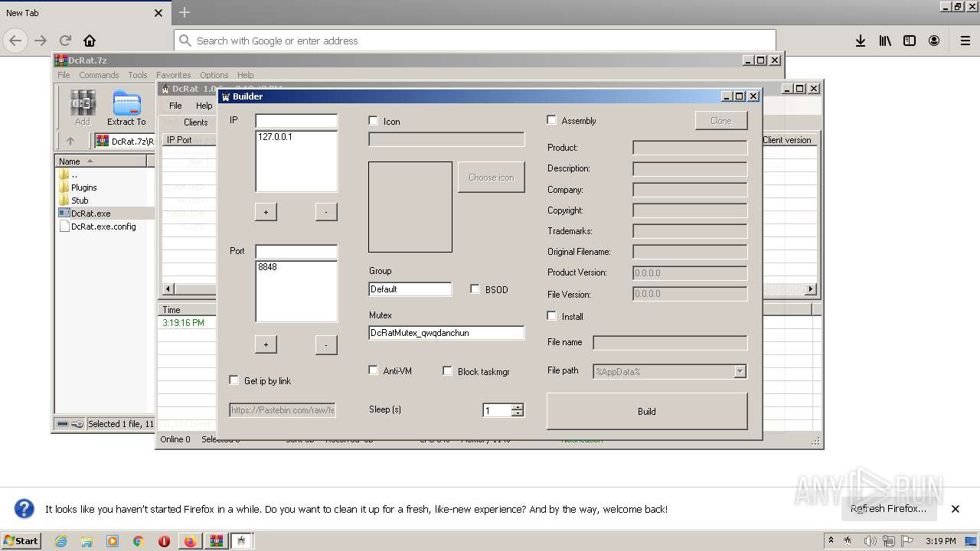Launch Opera from the taskbar
Viewport: 980px width, 551px height.
coord(164,541)
